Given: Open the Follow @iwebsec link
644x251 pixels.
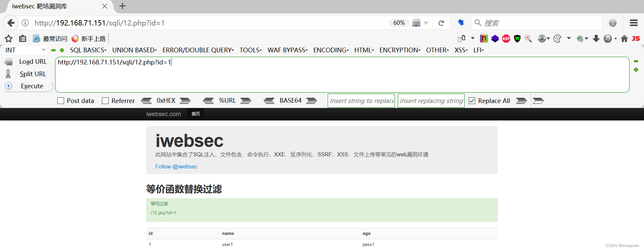Looking at the screenshot, I should point(176,166).
